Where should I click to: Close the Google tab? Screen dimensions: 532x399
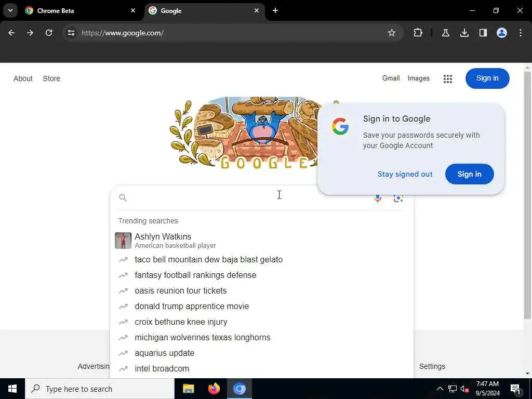coord(257,10)
